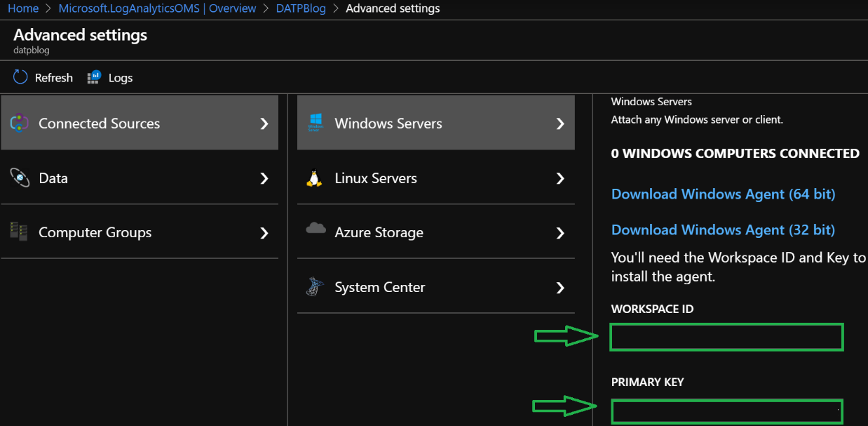The image size is (868, 426).
Task: Go to Home breadcrumb link
Action: pos(22,8)
